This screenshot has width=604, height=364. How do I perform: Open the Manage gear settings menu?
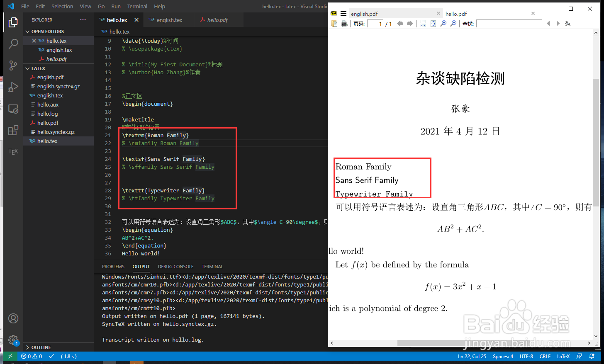click(13, 340)
